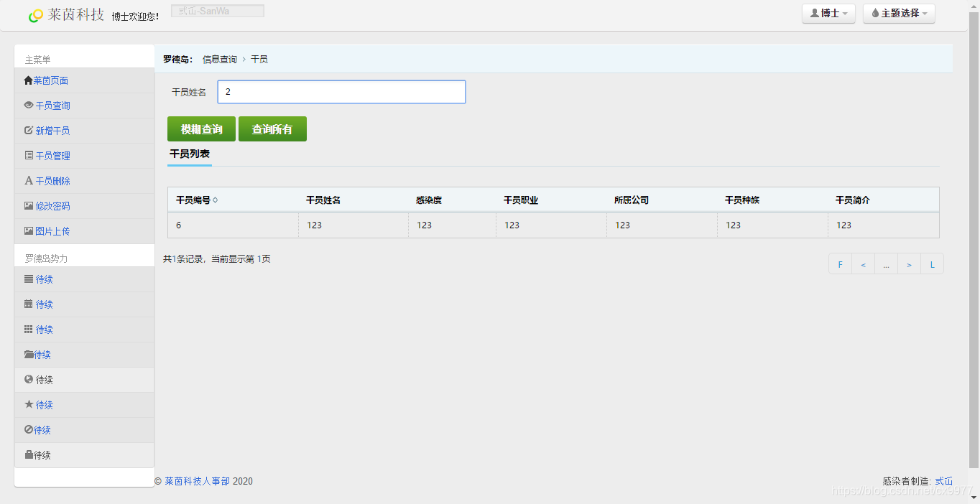Click 123 under 干员简介 column
Screen dimensions: 980x504
pos(843,225)
